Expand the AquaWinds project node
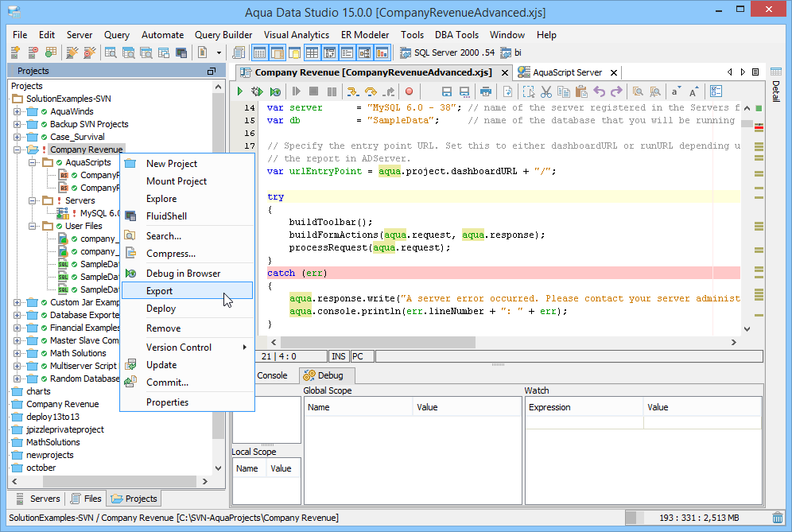Image resolution: width=792 pixels, height=532 pixels. tap(17, 111)
